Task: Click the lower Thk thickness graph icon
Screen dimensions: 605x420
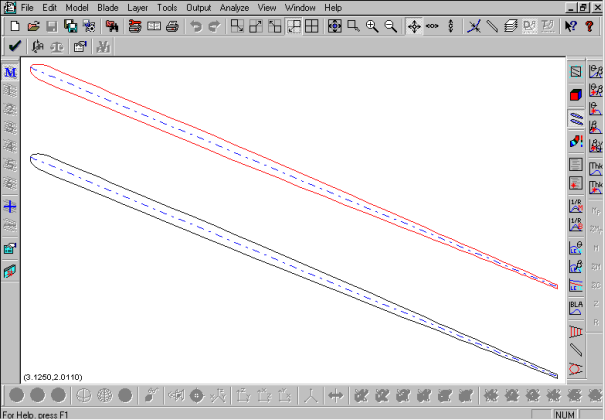Action: [595, 187]
